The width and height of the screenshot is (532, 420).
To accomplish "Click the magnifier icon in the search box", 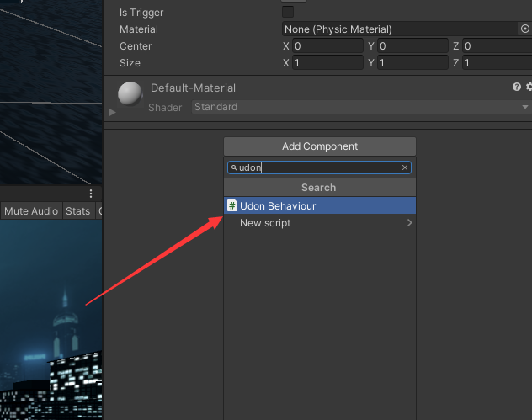I will coord(234,167).
